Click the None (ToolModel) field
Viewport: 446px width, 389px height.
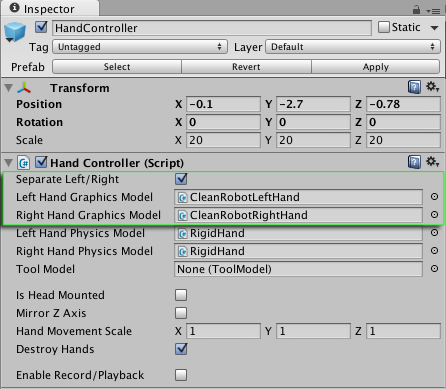pos(298,269)
